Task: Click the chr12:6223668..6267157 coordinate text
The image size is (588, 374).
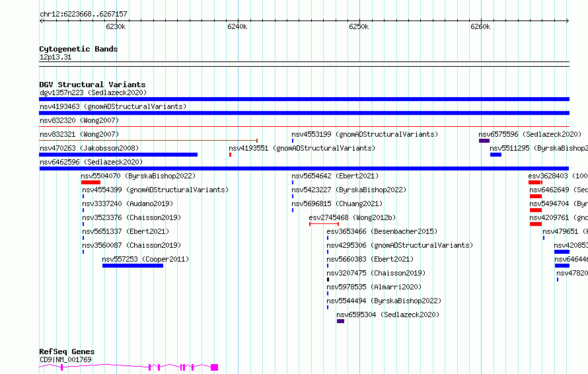Action: (84, 14)
